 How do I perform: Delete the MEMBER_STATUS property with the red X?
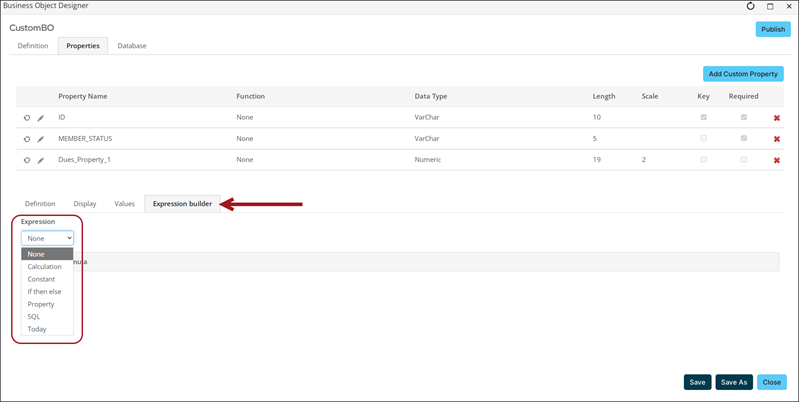tap(777, 139)
